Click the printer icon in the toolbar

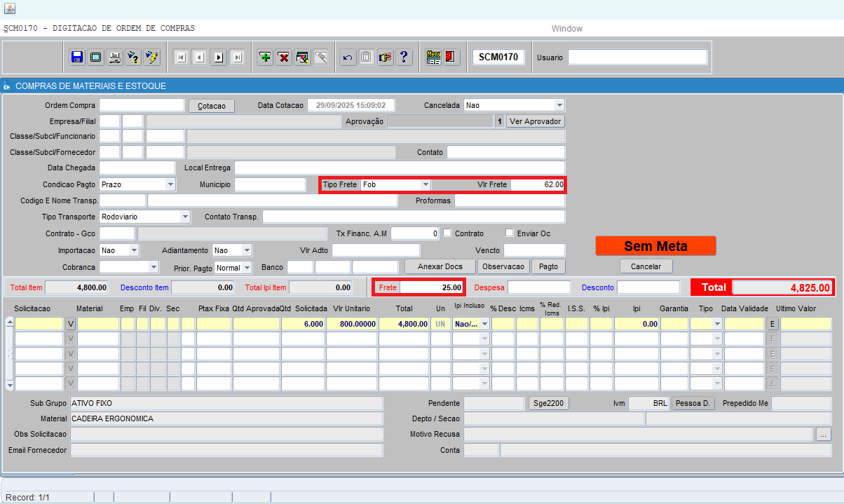pyautogui.click(x=114, y=57)
